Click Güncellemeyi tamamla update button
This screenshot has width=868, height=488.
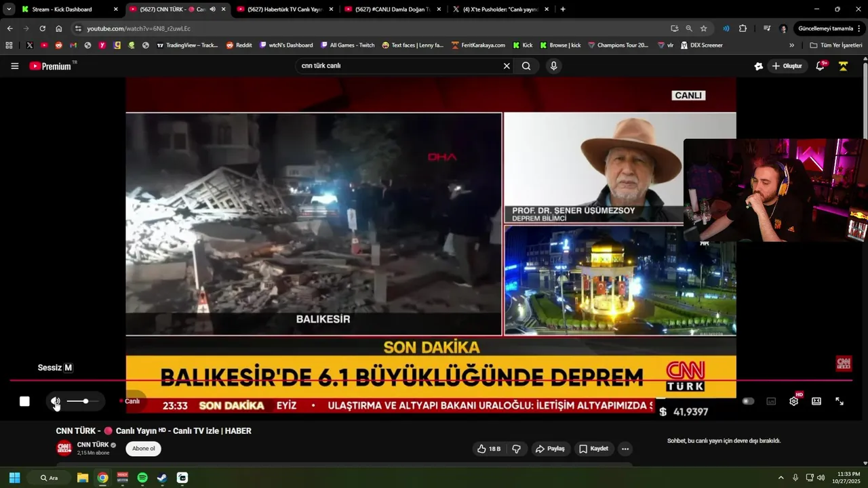coord(829,28)
